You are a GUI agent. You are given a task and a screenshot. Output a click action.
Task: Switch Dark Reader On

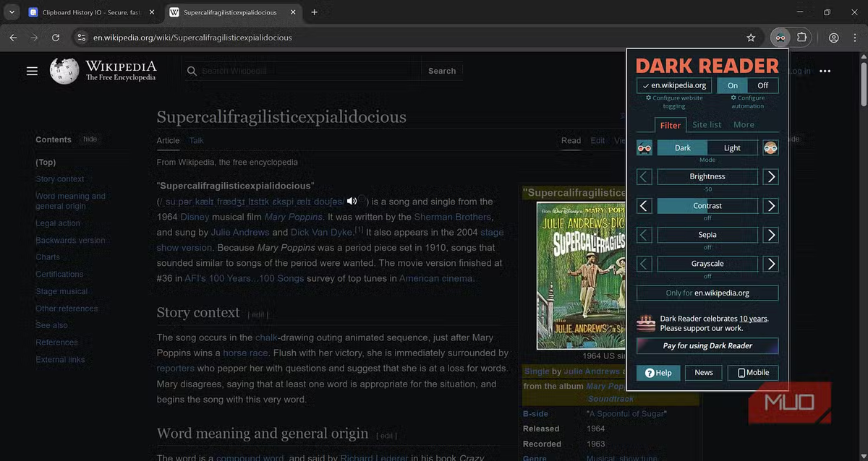[x=733, y=85]
